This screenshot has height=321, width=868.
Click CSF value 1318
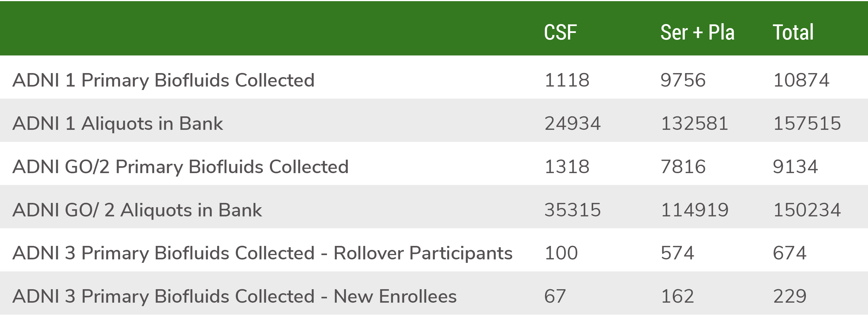pyautogui.click(x=567, y=167)
